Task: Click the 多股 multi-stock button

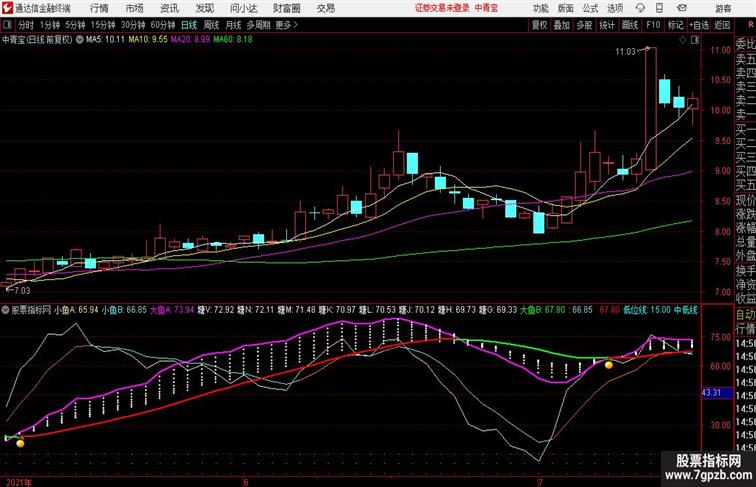Action: 584,25
